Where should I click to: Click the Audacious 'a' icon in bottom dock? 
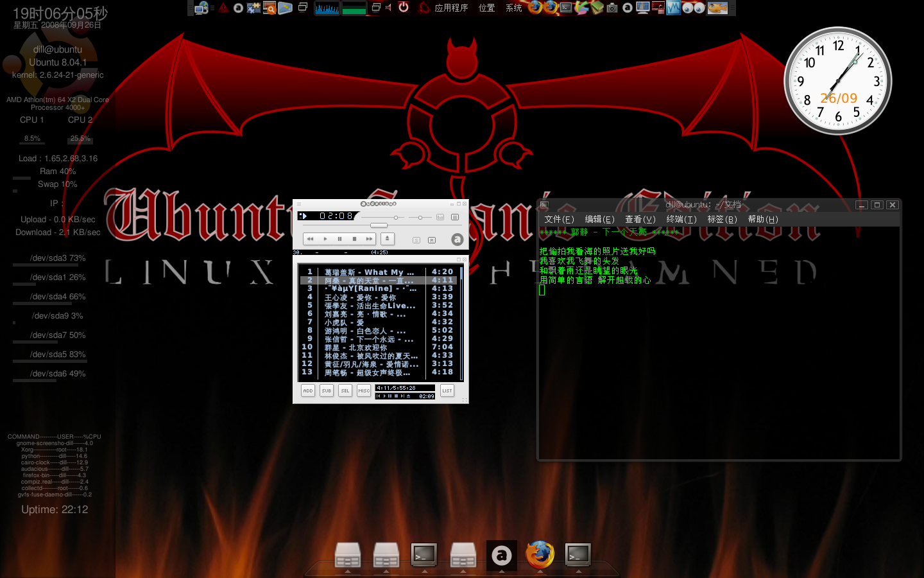pyautogui.click(x=502, y=555)
